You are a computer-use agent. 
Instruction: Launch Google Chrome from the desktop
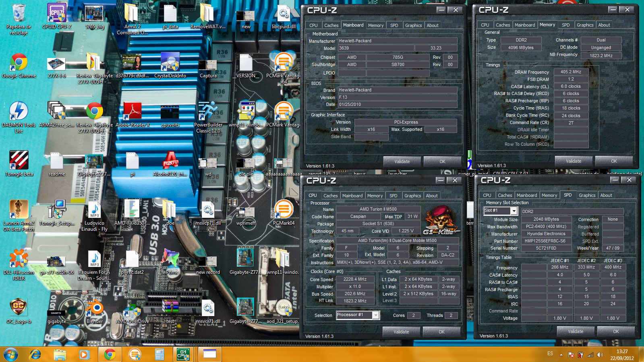(x=19, y=66)
